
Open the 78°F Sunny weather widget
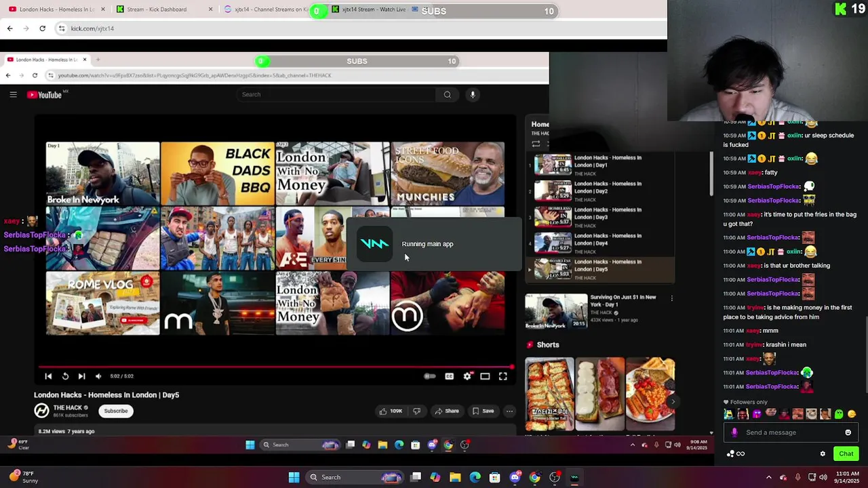click(24, 477)
